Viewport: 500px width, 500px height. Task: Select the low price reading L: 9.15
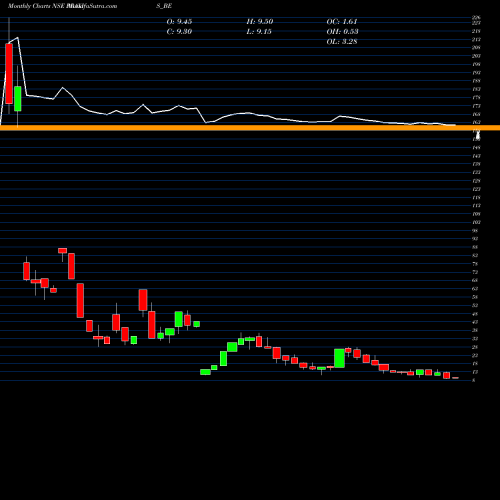click(x=259, y=32)
